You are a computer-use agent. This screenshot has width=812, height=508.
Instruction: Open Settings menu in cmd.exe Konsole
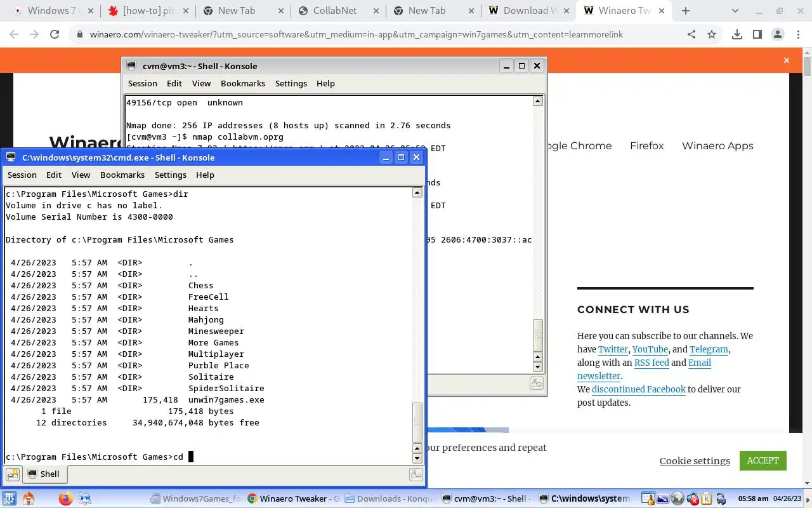point(171,175)
